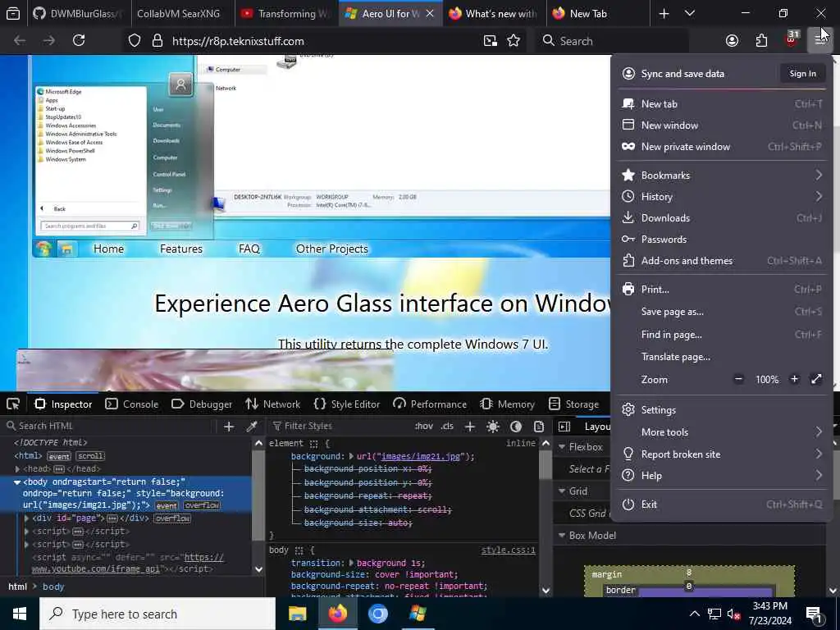Click the Features link on the webpage
The width and height of the screenshot is (840, 630).
click(x=181, y=249)
